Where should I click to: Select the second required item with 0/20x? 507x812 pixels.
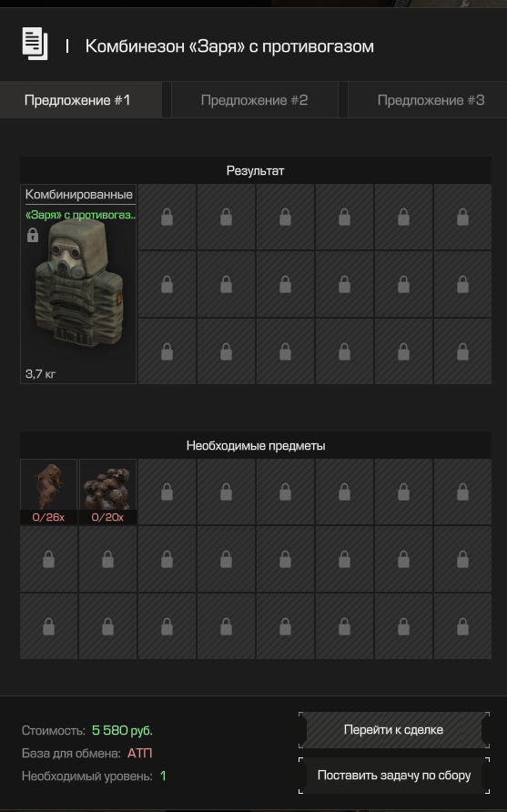click(107, 492)
